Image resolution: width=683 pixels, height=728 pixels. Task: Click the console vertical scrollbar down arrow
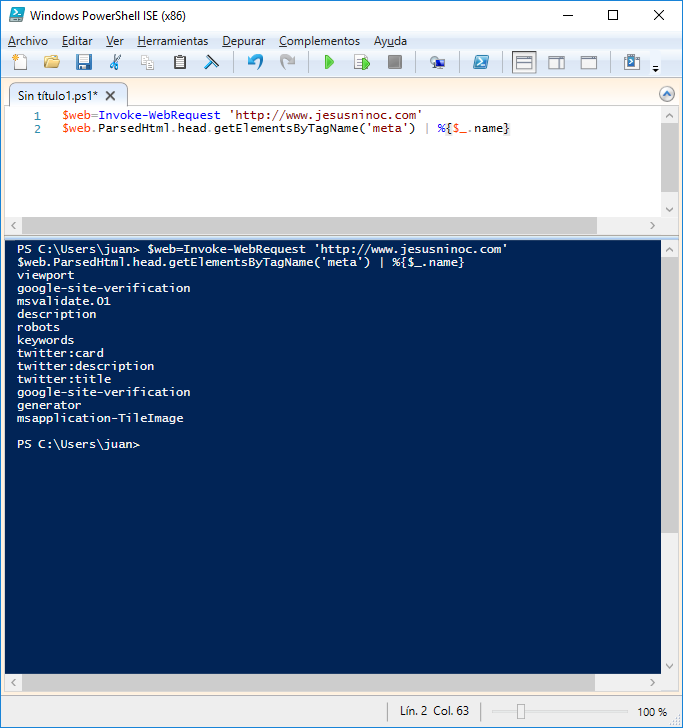coord(669,666)
